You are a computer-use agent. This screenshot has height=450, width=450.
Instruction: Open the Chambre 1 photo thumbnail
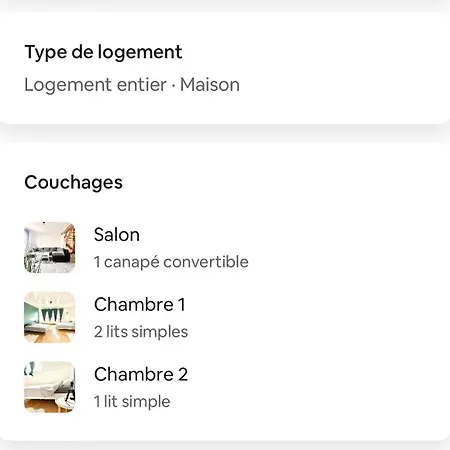50,317
